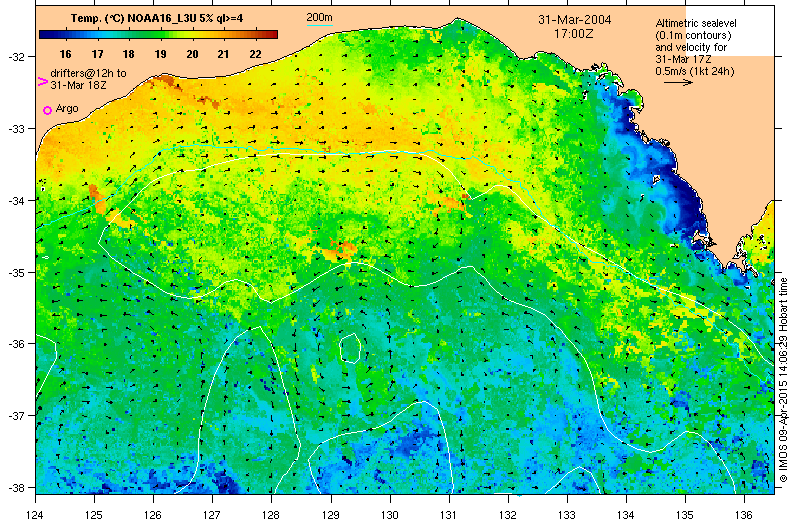Screen dimensions: 800x520
Task: Click the latitude axis label '-32'
Action: coord(15,57)
